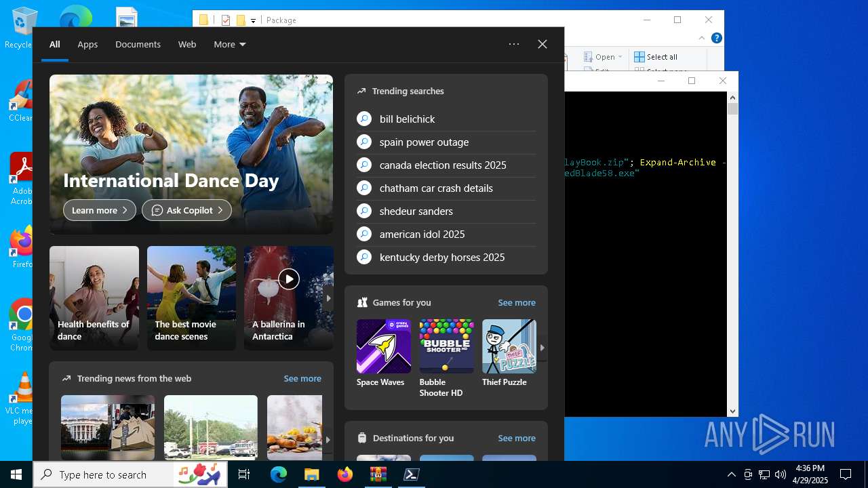The width and height of the screenshot is (868, 488).
Task: Open the taskbar clock and date
Action: (x=810, y=474)
